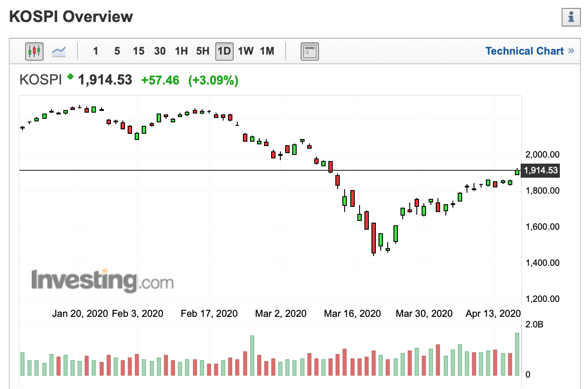Open the info icon beside KOSPI Overview

pyautogui.click(x=572, y=18)
